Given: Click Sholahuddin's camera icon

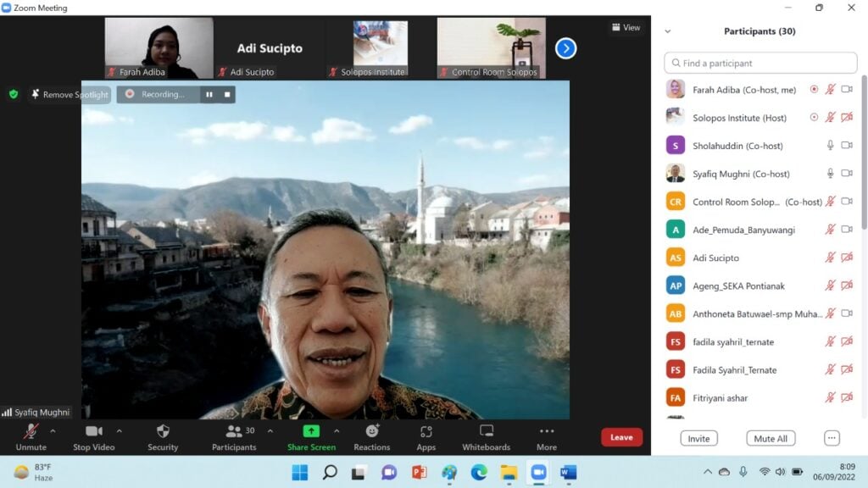Looking at the screenshot, I should [847, 145].
